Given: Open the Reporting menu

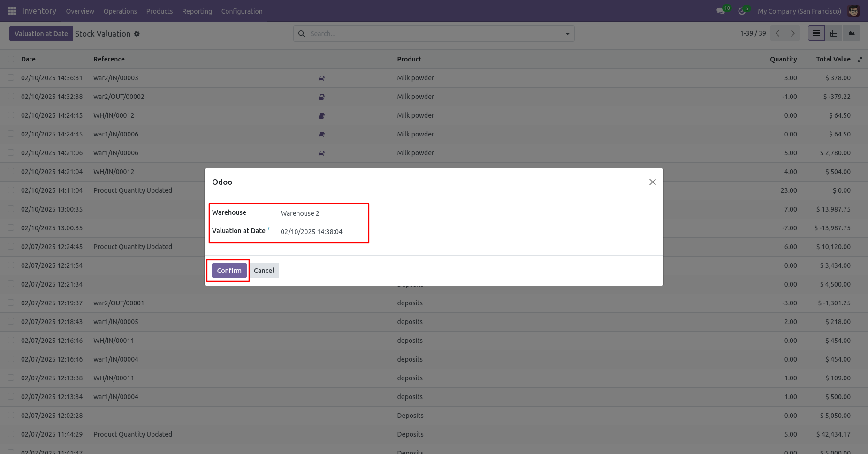Looking at the screenshot, I should pos(197,11).
